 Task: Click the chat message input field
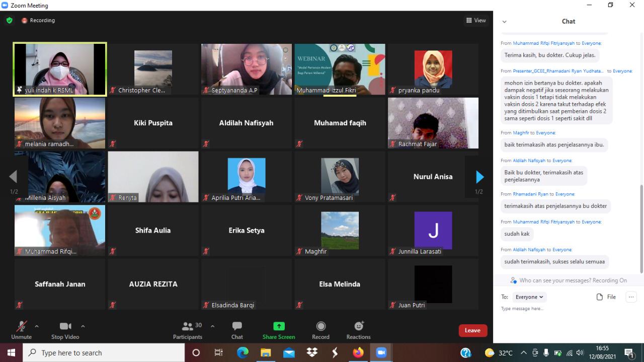pyautogui.click(x=563, y=309)
